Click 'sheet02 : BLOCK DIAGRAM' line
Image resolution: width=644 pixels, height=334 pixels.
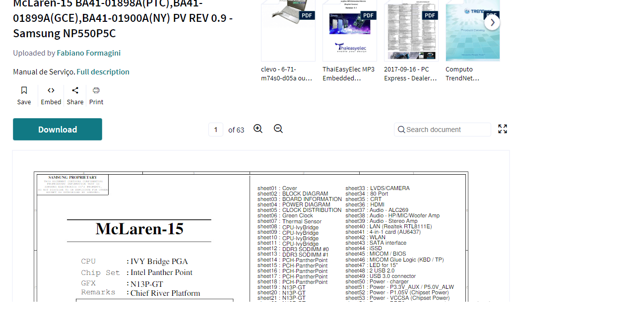pos(293,194)
